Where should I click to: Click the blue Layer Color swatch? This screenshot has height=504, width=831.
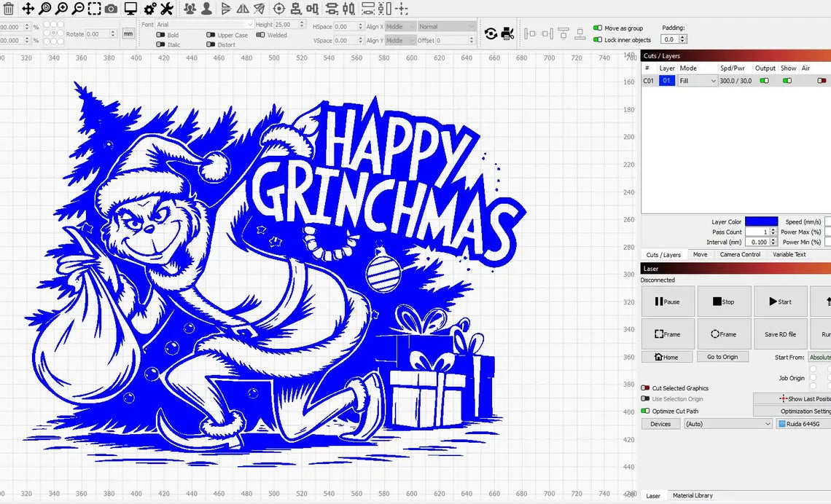[761, 222]
